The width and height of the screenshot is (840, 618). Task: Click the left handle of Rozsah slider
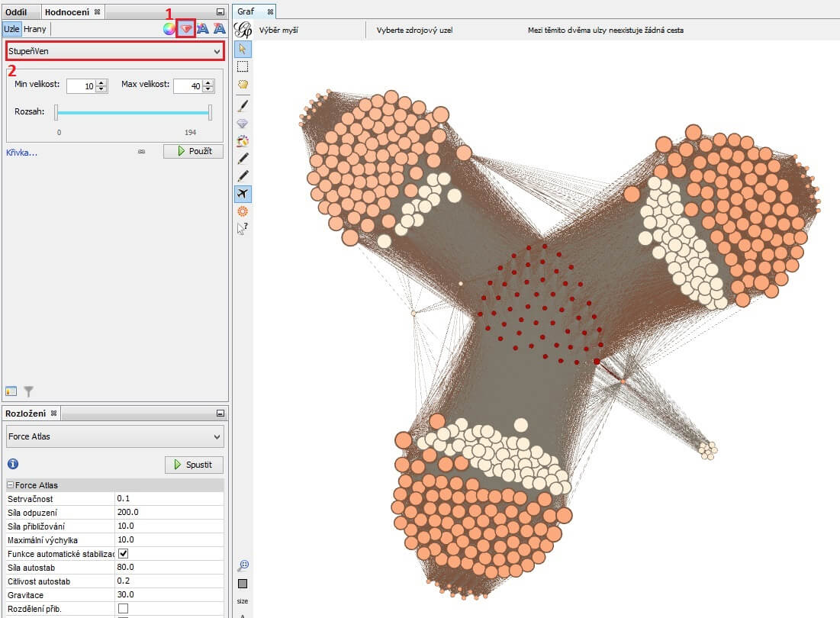[x=56, y=112]
